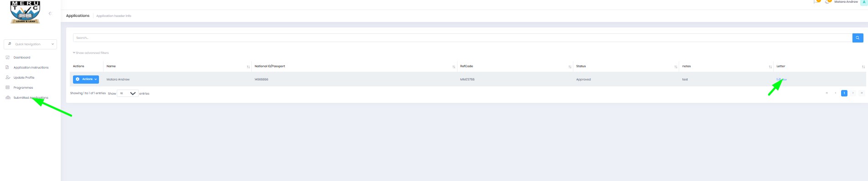868x181 pixels.
Task: Click the Application Instructions document icon
Action: 8,68
